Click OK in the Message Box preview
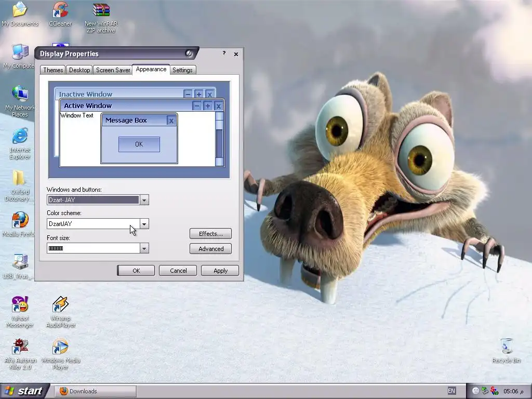 139,144
